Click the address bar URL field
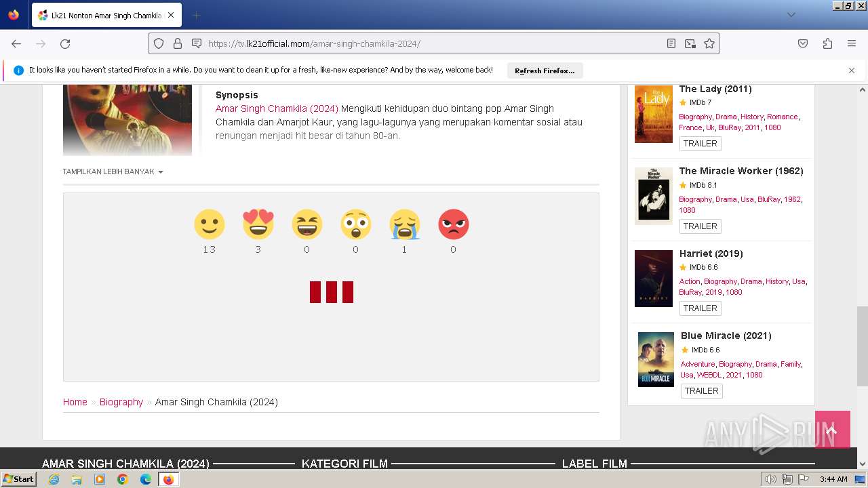The image size is (868, 488). coord(434,43)
